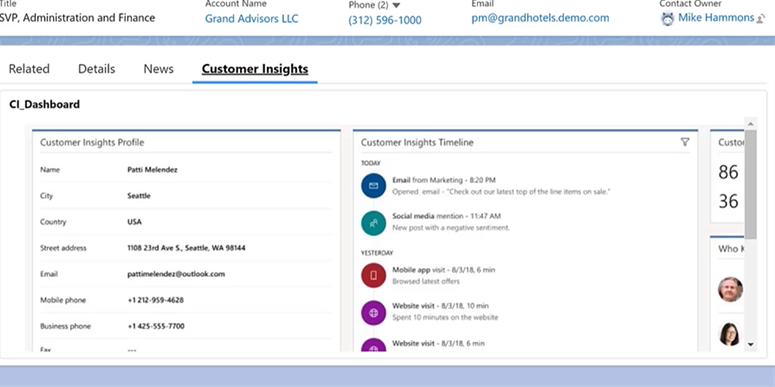This screenshot has width=775, height=387.
Task: Open the Customer Insights Timeline filter icon
Action: coord(685,142)
